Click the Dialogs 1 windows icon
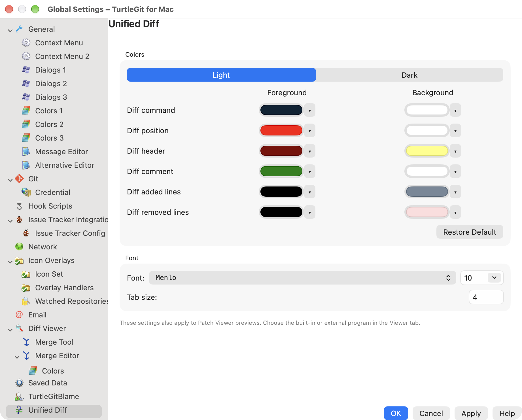The width and height of the screenshot is (522, 420). coord(26,70)
